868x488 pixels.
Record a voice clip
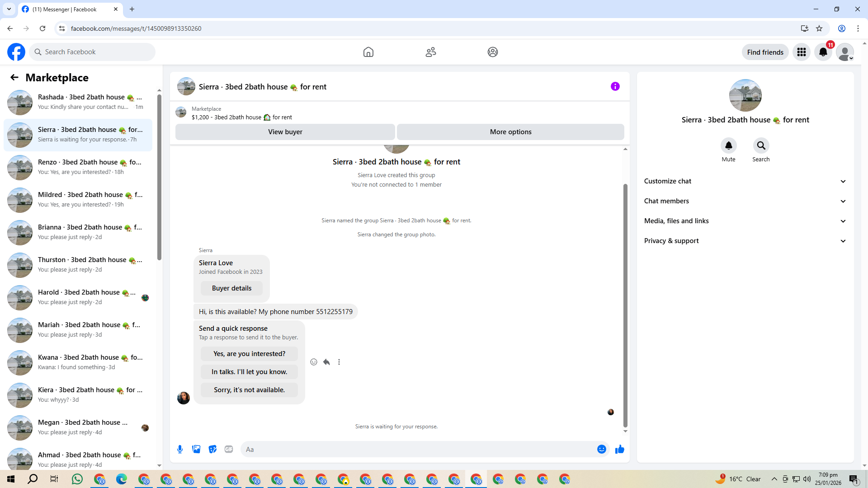point(180,449)
